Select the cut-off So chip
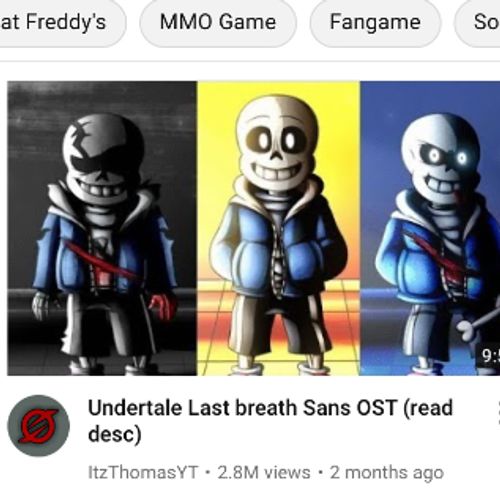 478,22
